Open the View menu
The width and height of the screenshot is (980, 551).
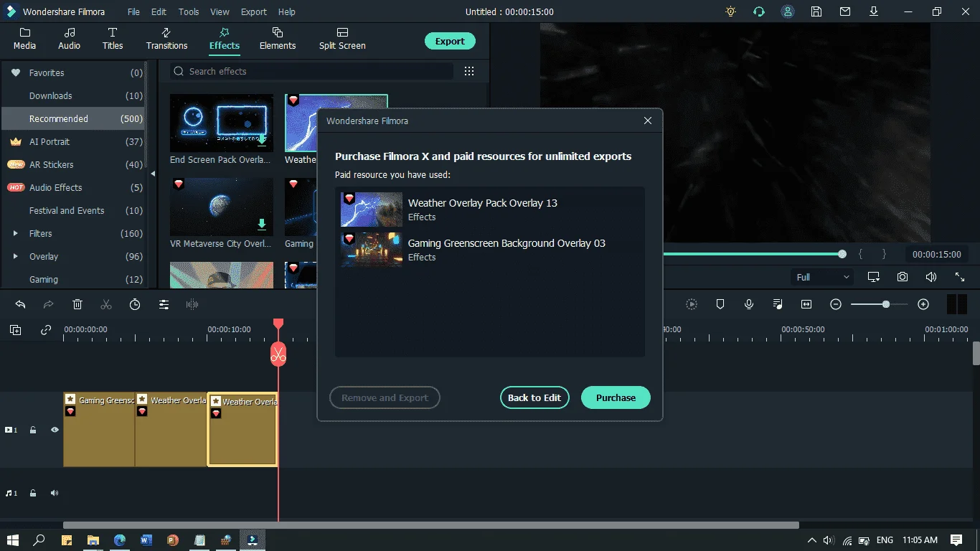[x=220, y=11]
